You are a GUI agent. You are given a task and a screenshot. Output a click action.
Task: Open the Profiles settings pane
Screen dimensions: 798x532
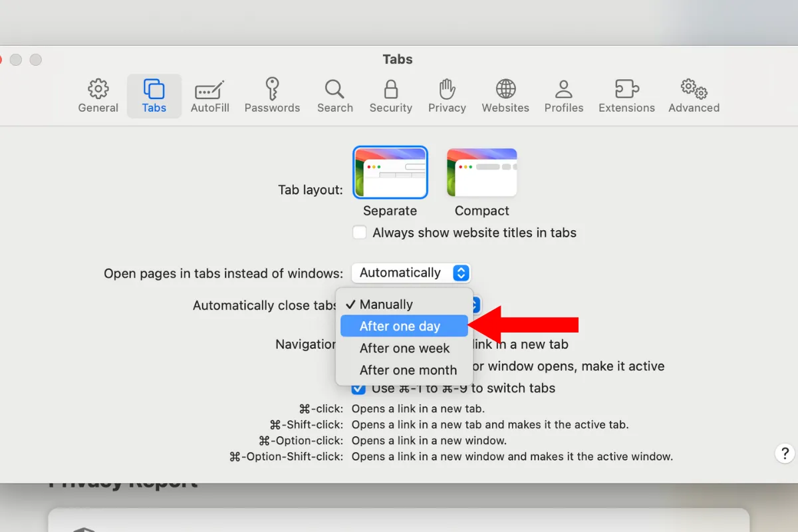click(563, 96)
